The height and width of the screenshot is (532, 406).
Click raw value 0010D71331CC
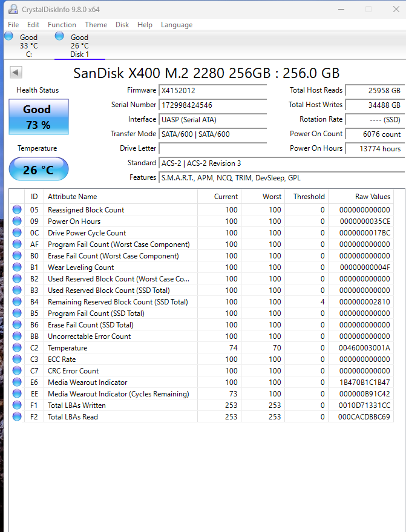[x=365, y=406]
